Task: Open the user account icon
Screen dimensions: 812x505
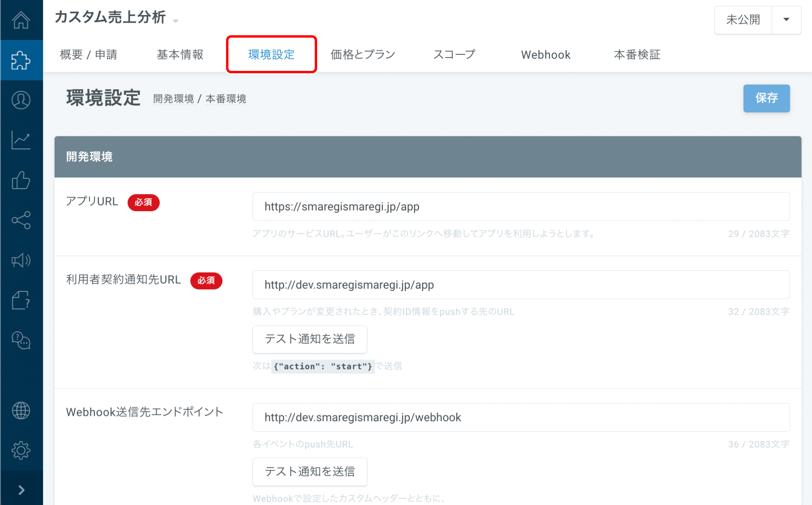Action: [x=21, y=100]
